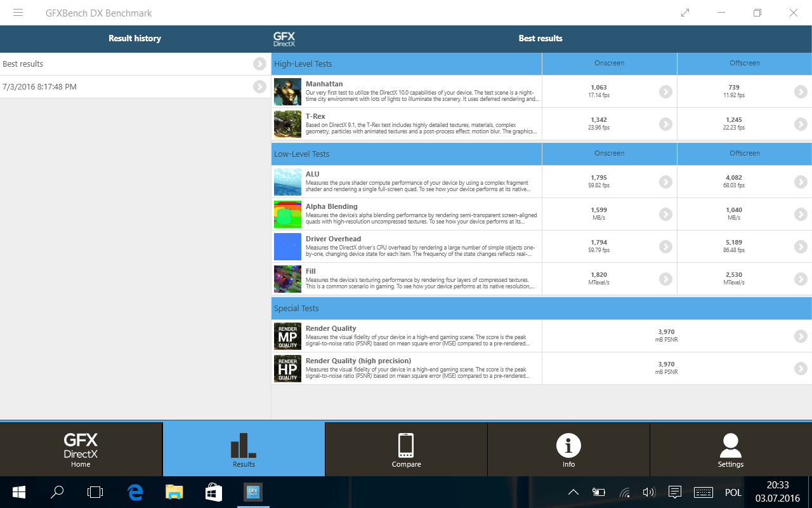Open battery status tray icon
This screenshot has height=508, width=812.
(598, 492)
